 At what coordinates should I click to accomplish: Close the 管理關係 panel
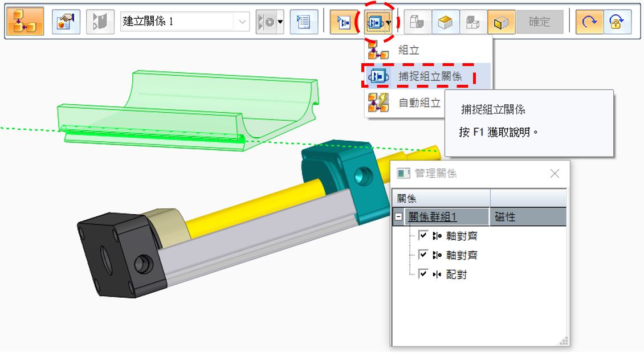pos(555,174)
